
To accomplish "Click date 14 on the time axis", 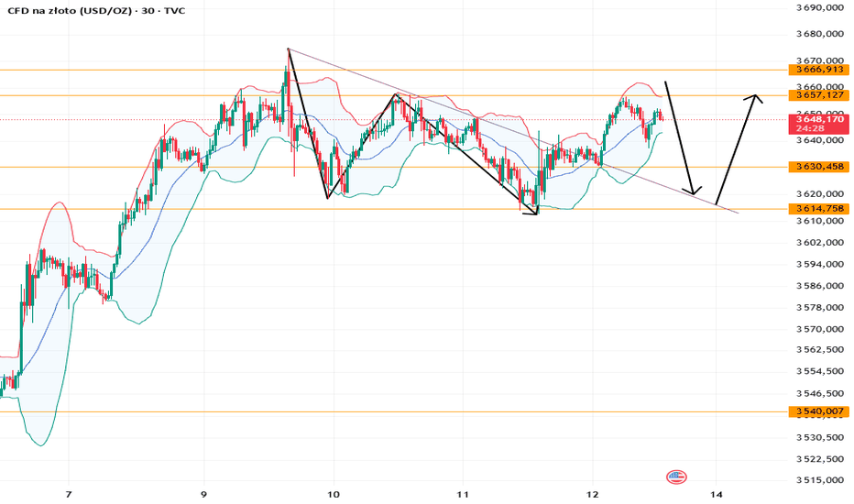I will (717, 495).
